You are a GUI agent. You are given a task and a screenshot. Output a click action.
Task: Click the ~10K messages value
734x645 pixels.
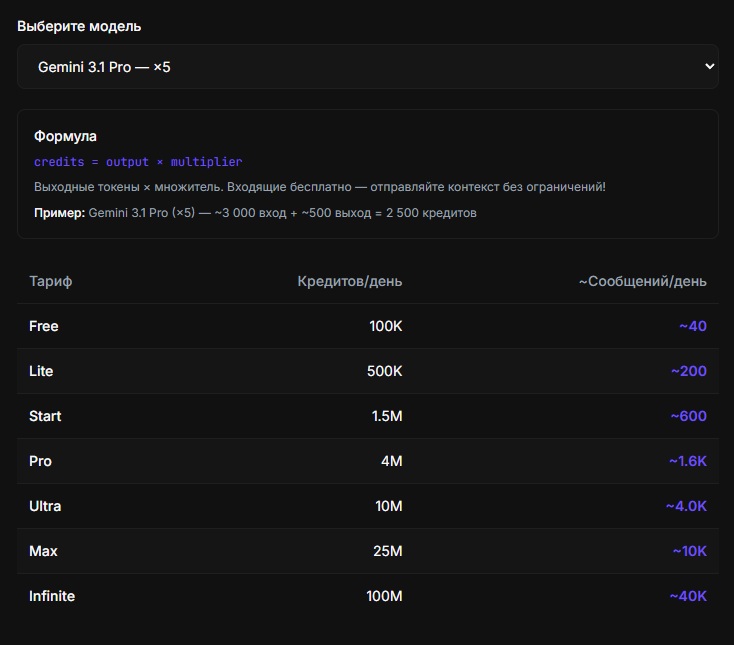(x=690, y=551)
